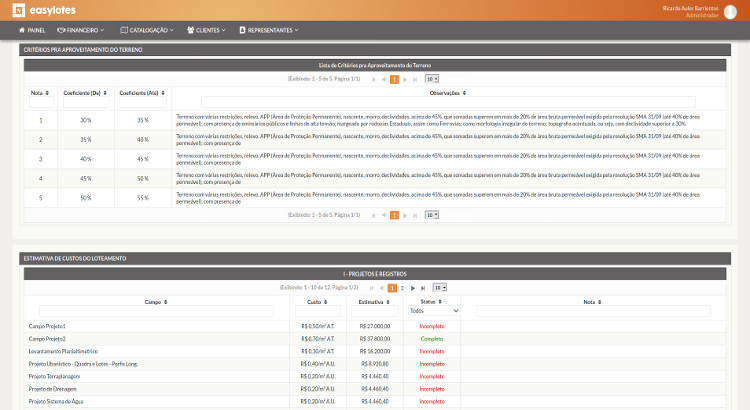
Task: Click Ricardo Auler Barrientos user name
Action: [x=690, y=8]
